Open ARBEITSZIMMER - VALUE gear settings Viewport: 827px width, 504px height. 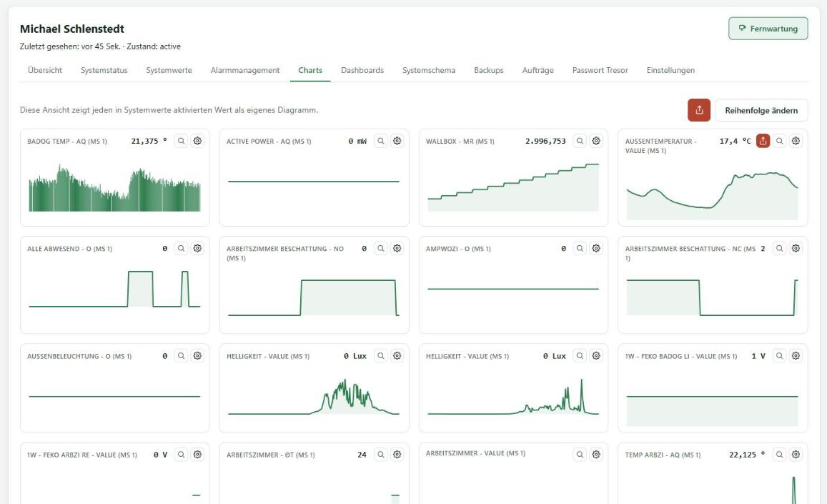tap(596, 455)
